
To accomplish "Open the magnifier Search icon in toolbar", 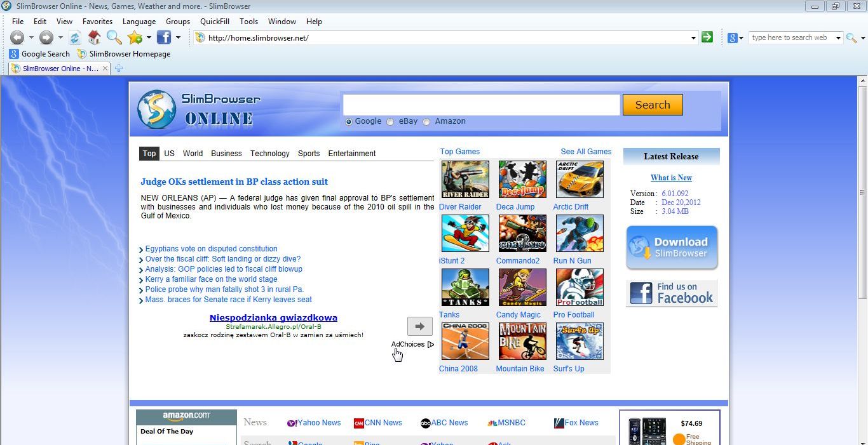I will [114, 37].
